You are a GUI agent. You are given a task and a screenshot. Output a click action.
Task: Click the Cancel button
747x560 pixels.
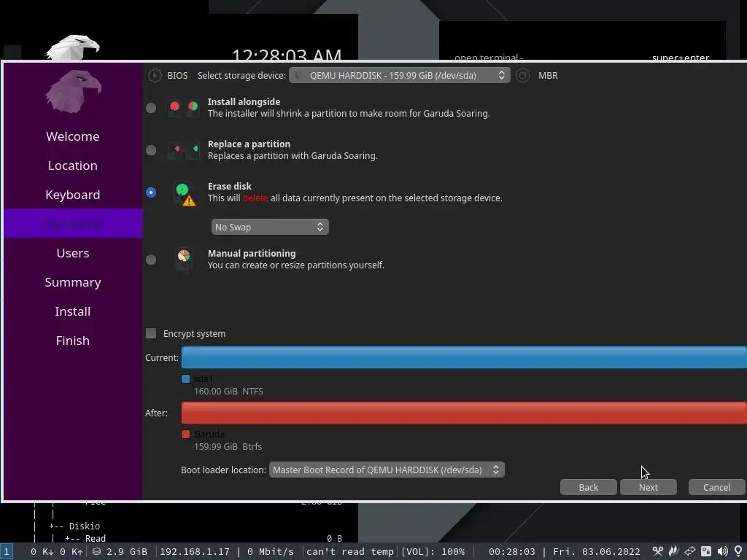point(716,487)
